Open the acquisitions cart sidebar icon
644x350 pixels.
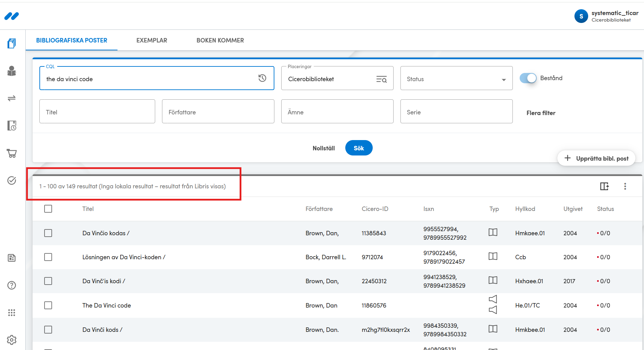point(12,153)
